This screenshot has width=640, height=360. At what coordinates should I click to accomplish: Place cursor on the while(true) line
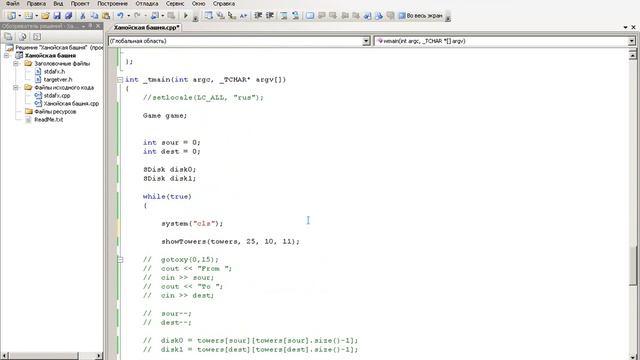pos(167,197)
